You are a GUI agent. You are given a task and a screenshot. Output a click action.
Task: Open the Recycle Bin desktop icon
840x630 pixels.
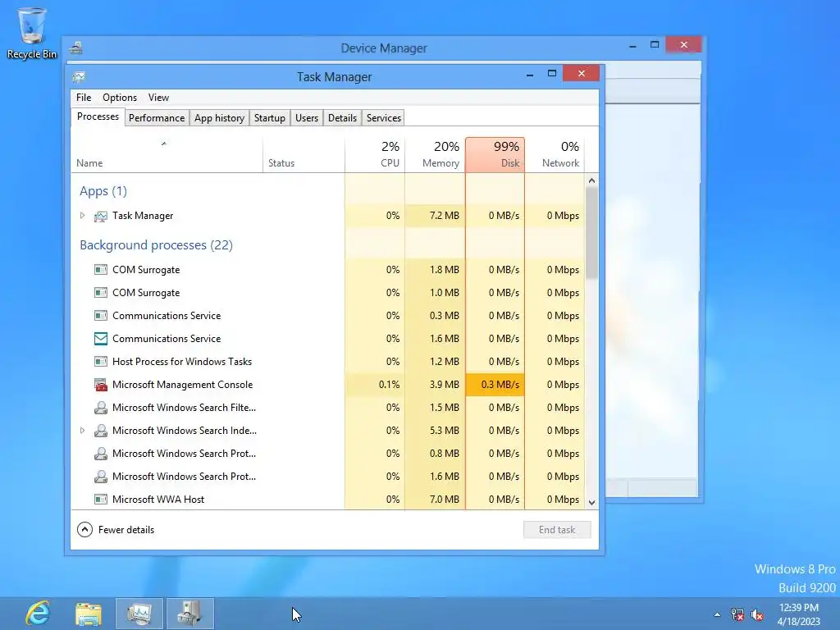click(32, 33)
